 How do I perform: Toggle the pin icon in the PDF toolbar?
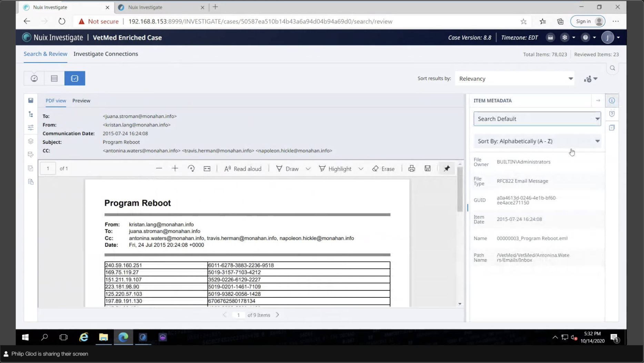click(x=447, y=168)
